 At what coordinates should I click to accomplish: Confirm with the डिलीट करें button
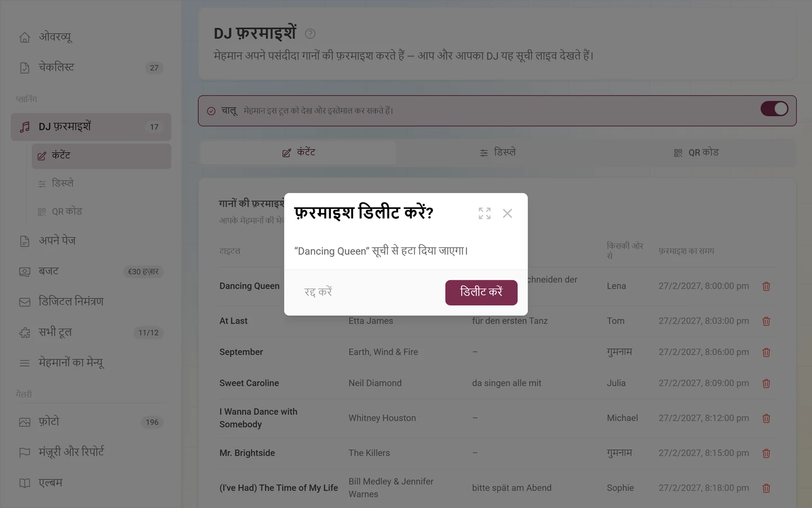point(481,292)
